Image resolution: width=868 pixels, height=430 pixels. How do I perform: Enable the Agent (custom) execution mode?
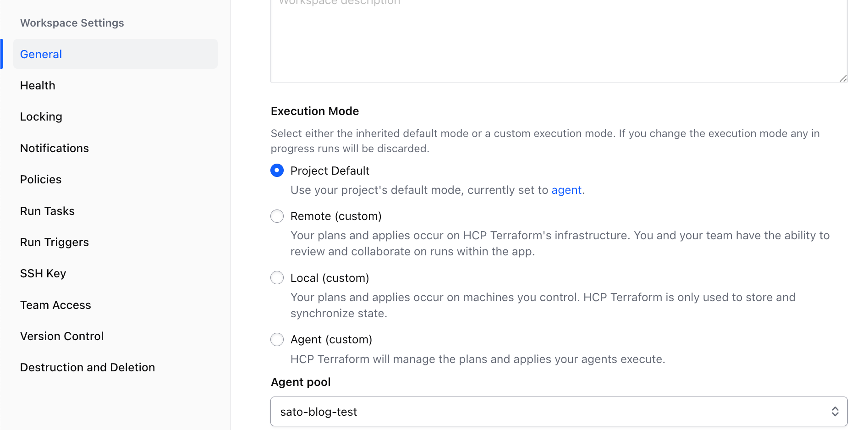(277, 339)
